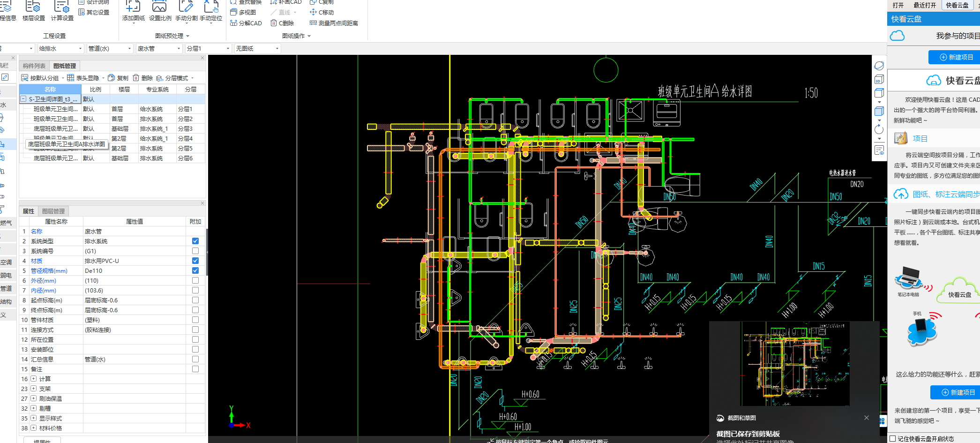Click De110 管径规格 value cell
The width and height of the screenshot is (980, 443).
134,270
